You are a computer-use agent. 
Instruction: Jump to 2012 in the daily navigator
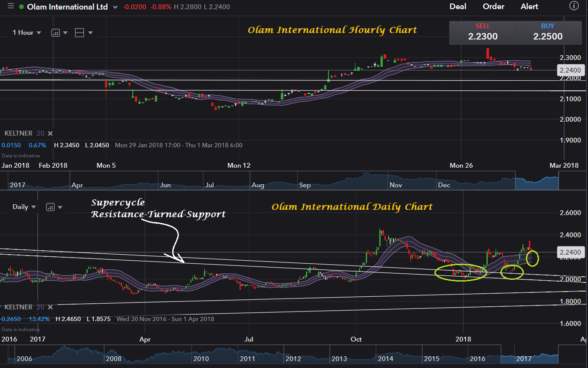(293, 359)
